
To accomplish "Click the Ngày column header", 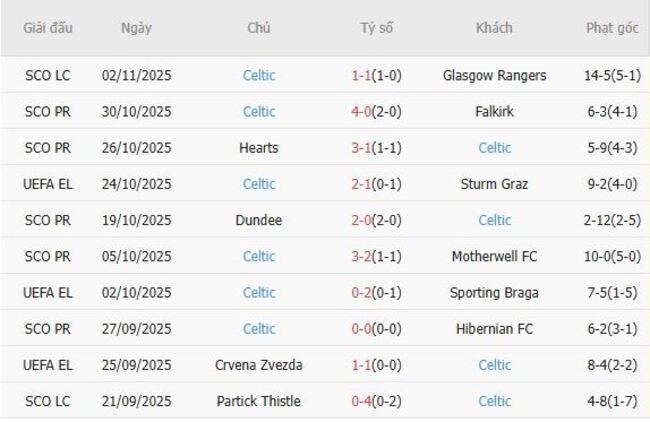I will (x=136, y=28).
